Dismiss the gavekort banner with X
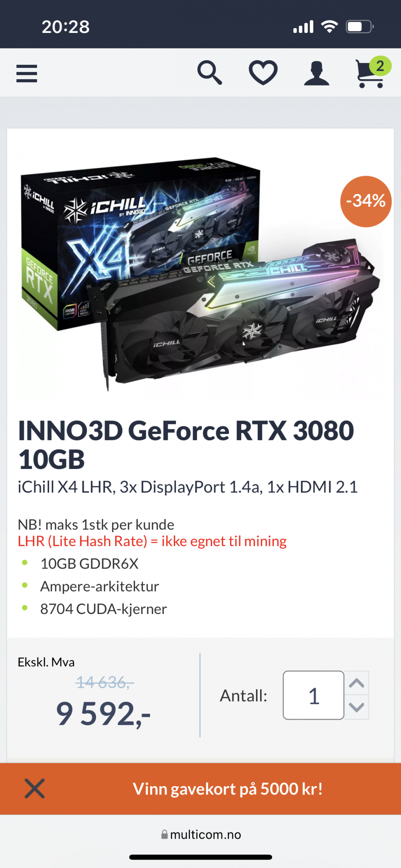 (35, 788)
